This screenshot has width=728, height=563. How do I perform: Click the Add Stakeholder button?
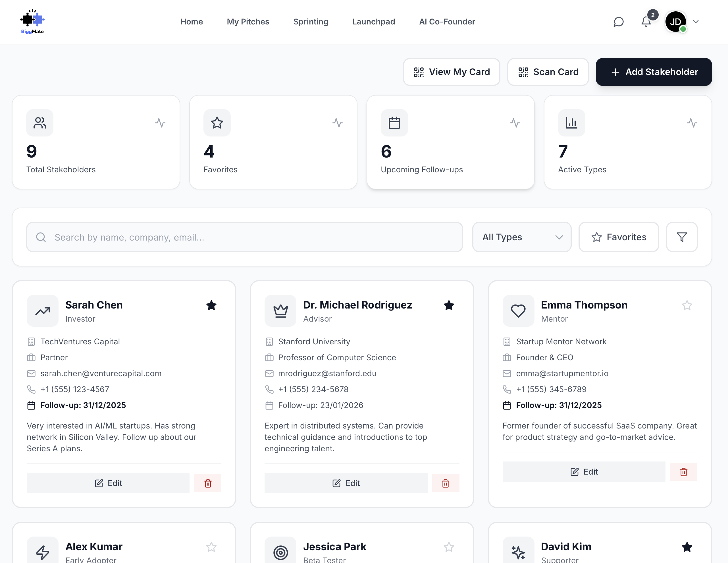pyautogui.click(x=654, y=72)
